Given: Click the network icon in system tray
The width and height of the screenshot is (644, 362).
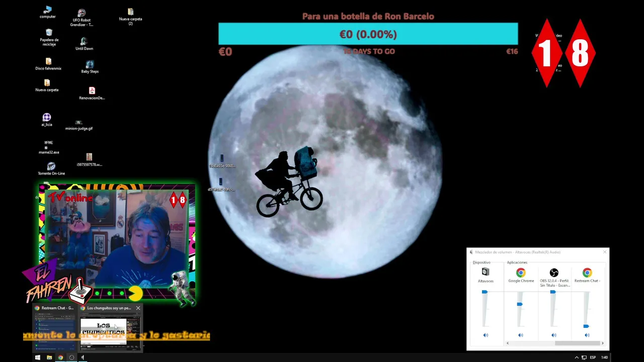Looking at the screenshot, I should 584,357.
